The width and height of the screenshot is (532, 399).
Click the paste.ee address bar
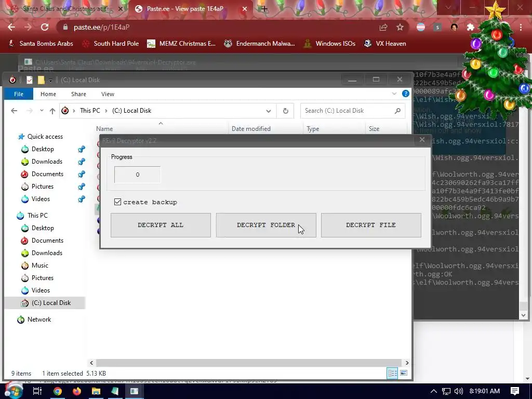pos(217,27)
